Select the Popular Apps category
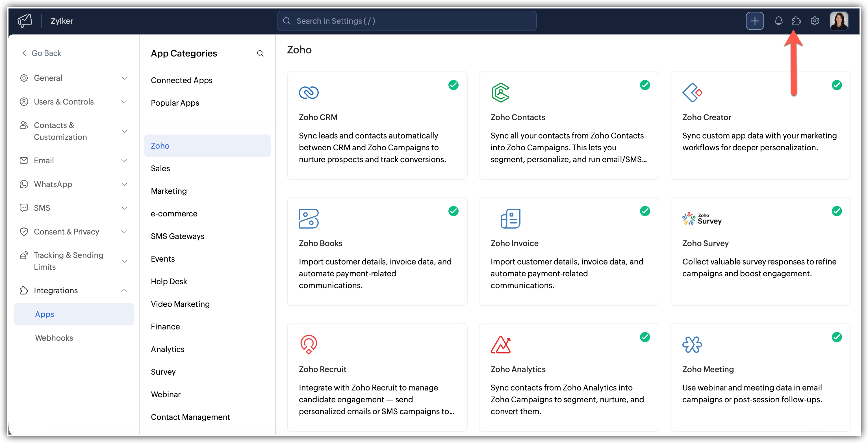 [x=175, y=103]
